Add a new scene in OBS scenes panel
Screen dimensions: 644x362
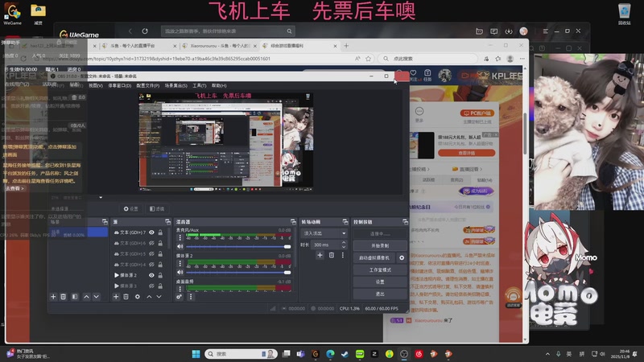pyautogui.click(x=53, y=297)
